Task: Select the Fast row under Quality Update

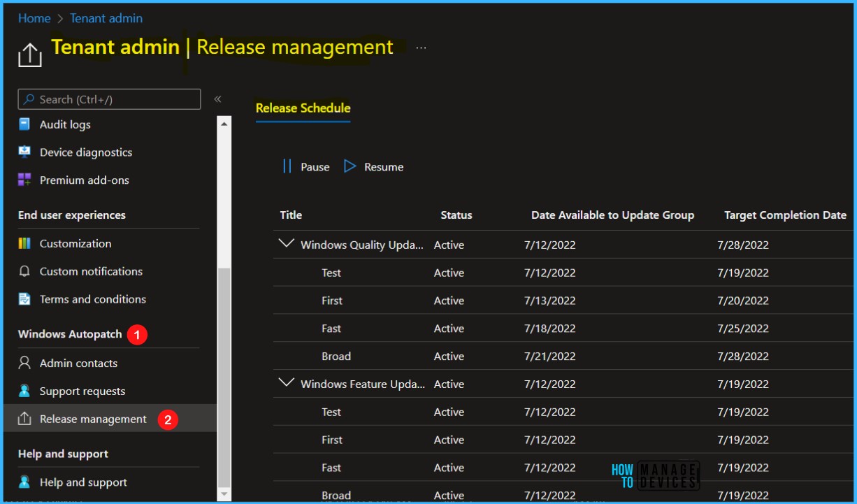Action: (563, 329)
